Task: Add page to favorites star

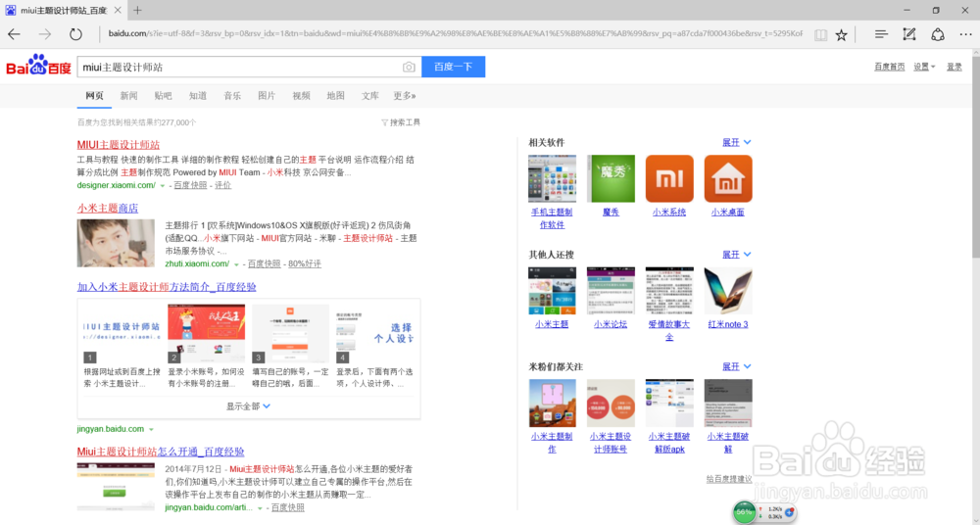Action: coord(841,35)
